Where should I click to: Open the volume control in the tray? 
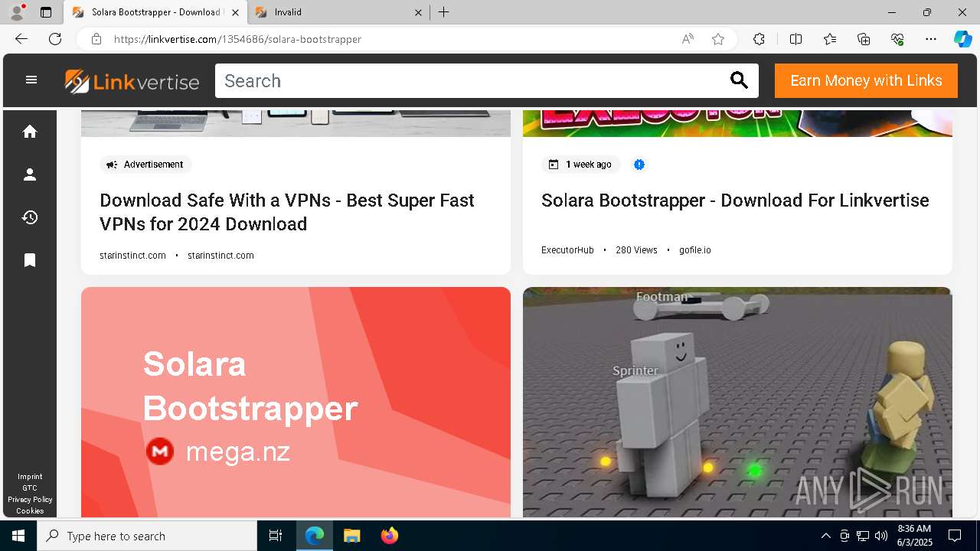click(881, 536)
